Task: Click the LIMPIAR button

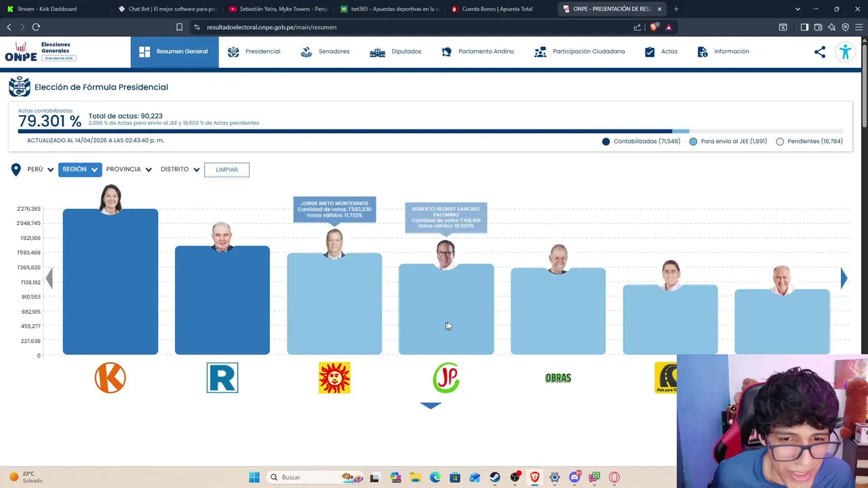Action: tap(226, 169)
